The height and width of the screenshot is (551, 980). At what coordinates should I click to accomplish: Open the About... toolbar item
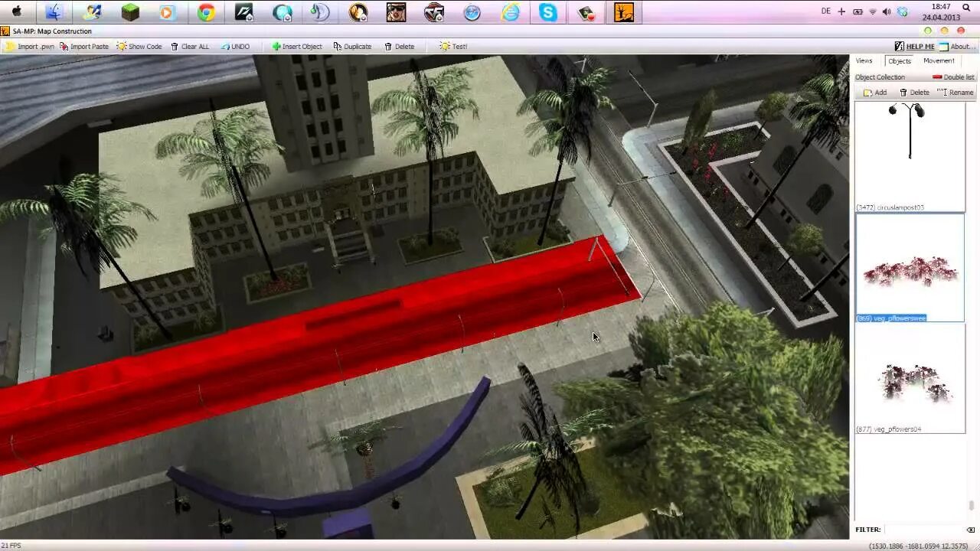pyautogui.click(x=958, y=47)
